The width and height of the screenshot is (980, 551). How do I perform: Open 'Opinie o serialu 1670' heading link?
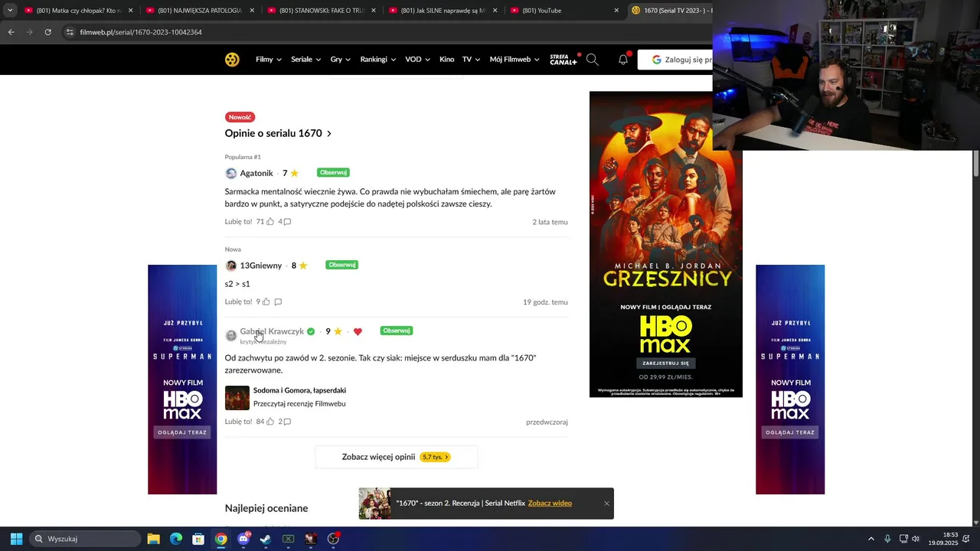click(278, 133)
